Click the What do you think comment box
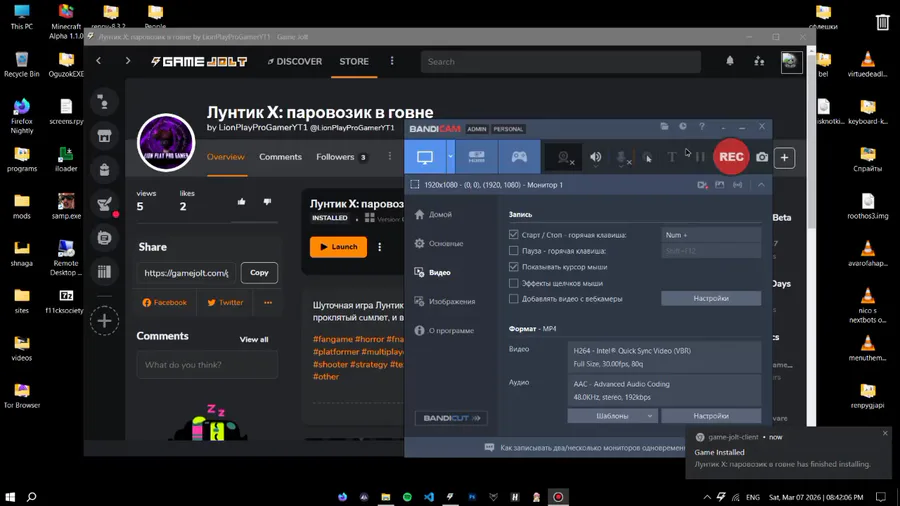Screen dimensions: 900x506 coord(207,365)
